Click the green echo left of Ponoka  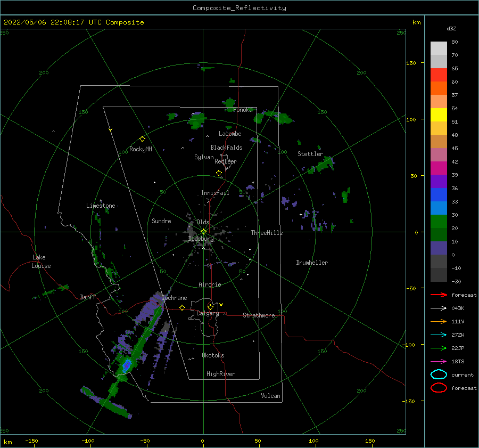pos(229,103)
